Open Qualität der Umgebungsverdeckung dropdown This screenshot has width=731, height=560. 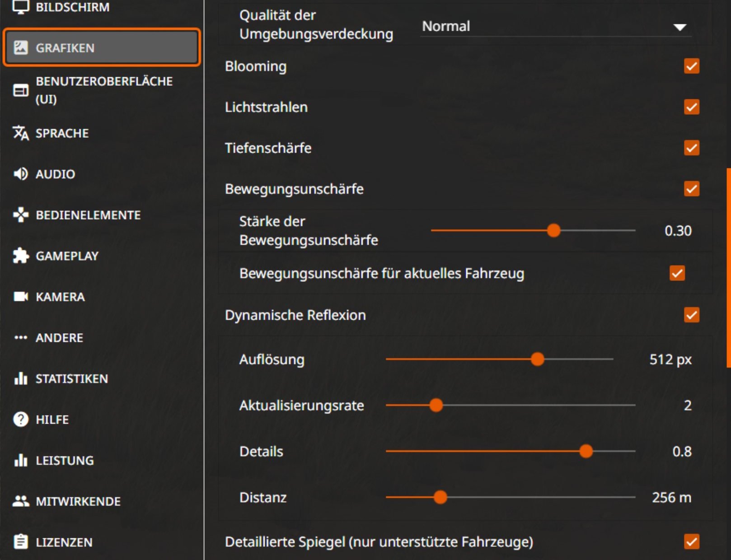pyautogui.click(x=555, y=26)
